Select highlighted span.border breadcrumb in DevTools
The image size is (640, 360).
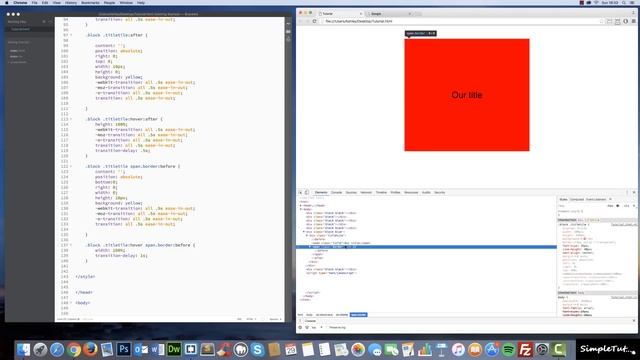coord(358,315)
